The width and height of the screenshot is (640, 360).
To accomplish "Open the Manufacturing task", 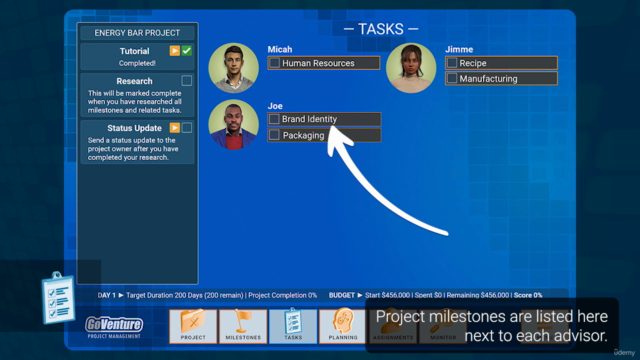I will (501, 78).
